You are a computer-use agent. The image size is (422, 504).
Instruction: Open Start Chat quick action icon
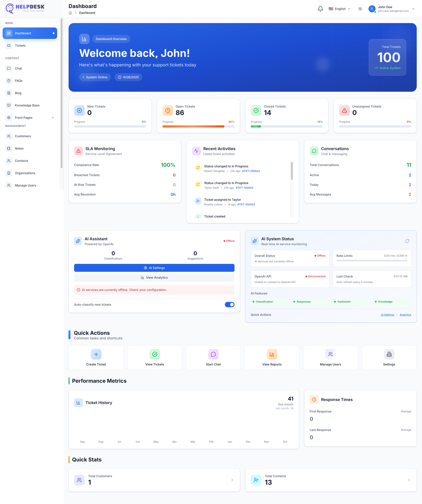point(213,354)
